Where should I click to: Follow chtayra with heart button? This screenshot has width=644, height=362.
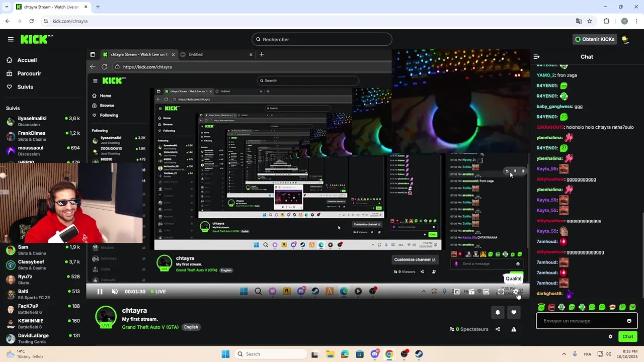tap(514, 312)
